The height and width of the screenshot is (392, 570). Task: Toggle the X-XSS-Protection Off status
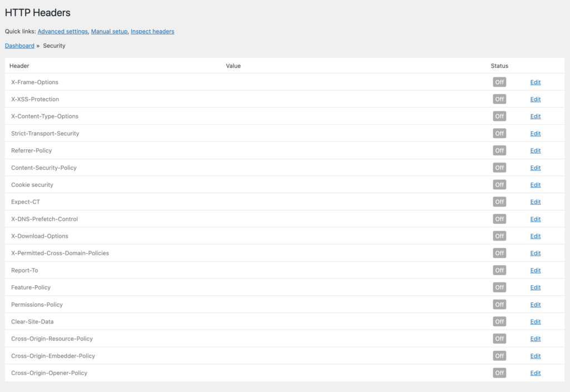[499, 99]
